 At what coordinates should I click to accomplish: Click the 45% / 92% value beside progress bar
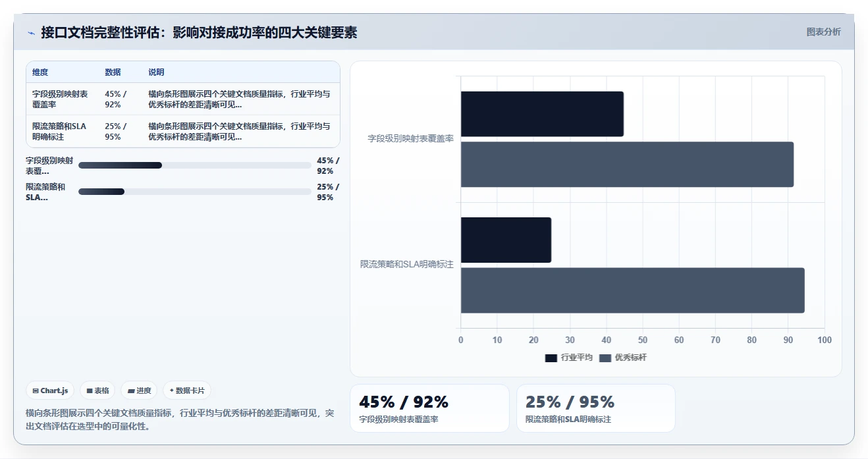coord(328,165)
